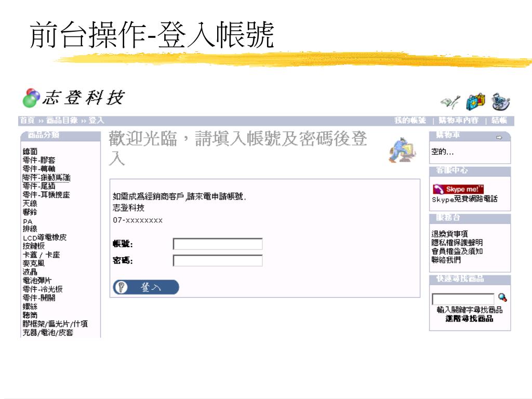This screenshot has width=532, height=399.
Task: Select 按鍵板 category
Action: (34, 246)
